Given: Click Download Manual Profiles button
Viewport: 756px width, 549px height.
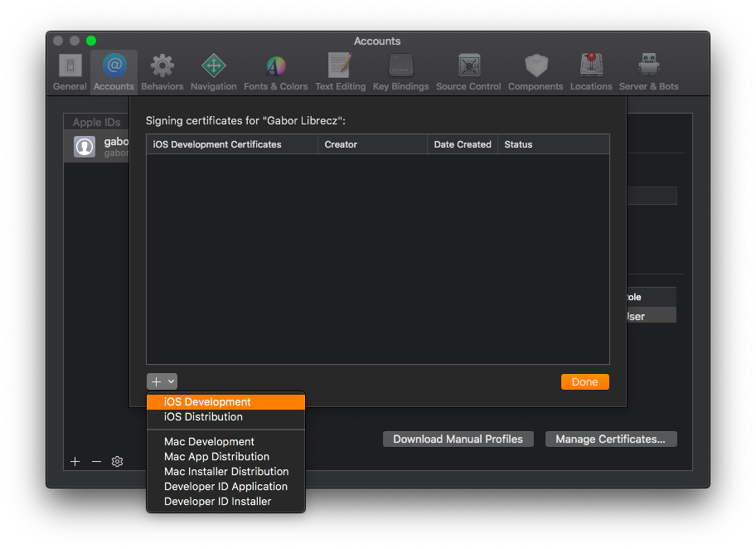Looking at the screenshot, I should tap(458, 439).
